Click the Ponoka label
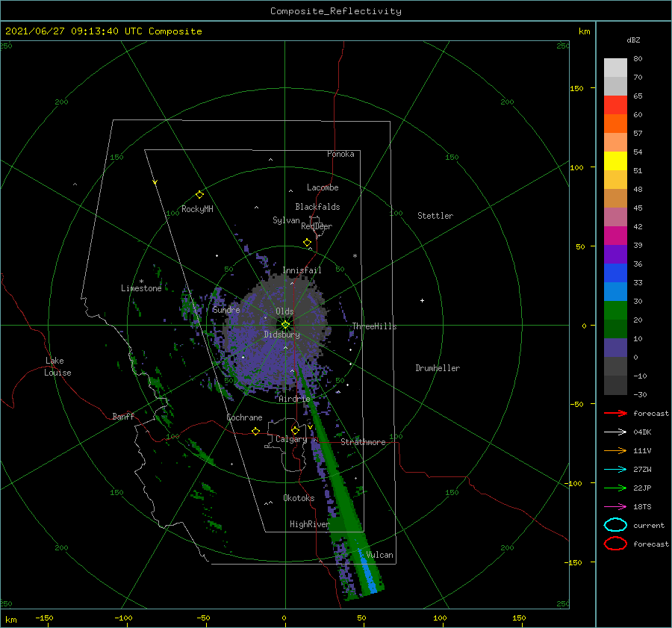Image resolution: width=672 pixels, height=628 pixels. (x=340, y=154)
